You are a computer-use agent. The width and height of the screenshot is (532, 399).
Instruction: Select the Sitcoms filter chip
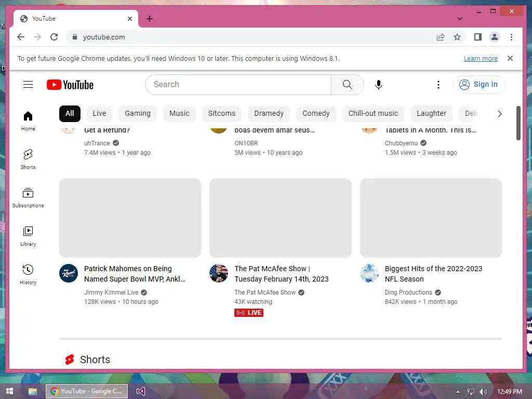(221, 113)
